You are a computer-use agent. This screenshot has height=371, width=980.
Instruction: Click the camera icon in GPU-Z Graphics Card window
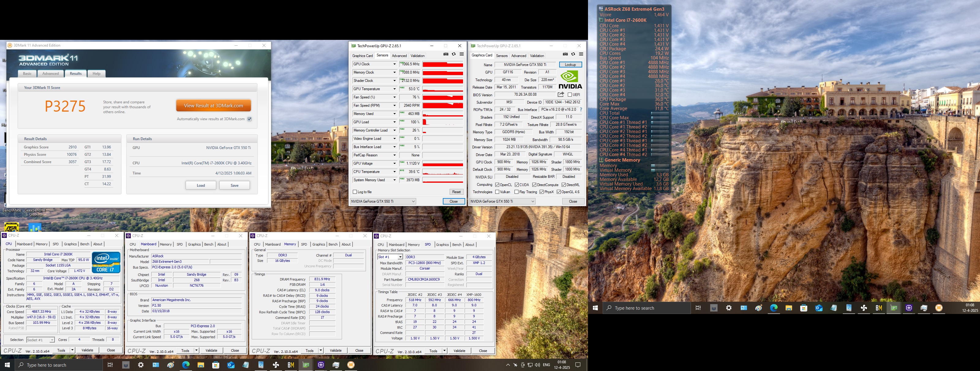(x=565, y=54)
